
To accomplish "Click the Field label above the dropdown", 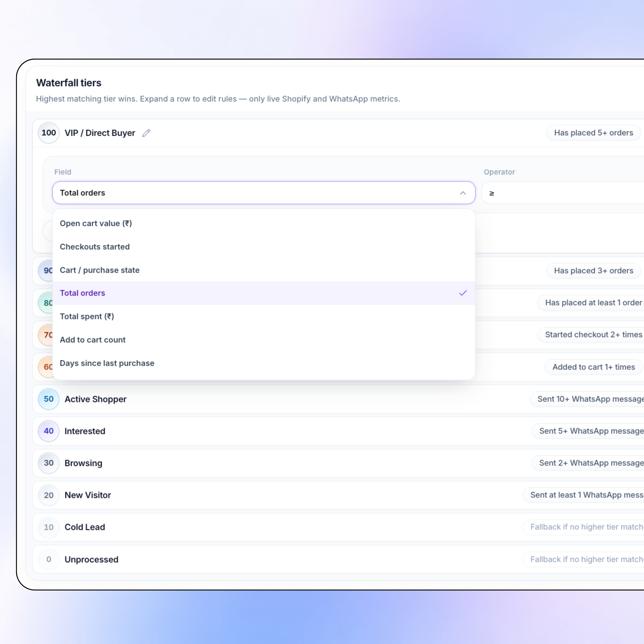I will coord(63,172).
